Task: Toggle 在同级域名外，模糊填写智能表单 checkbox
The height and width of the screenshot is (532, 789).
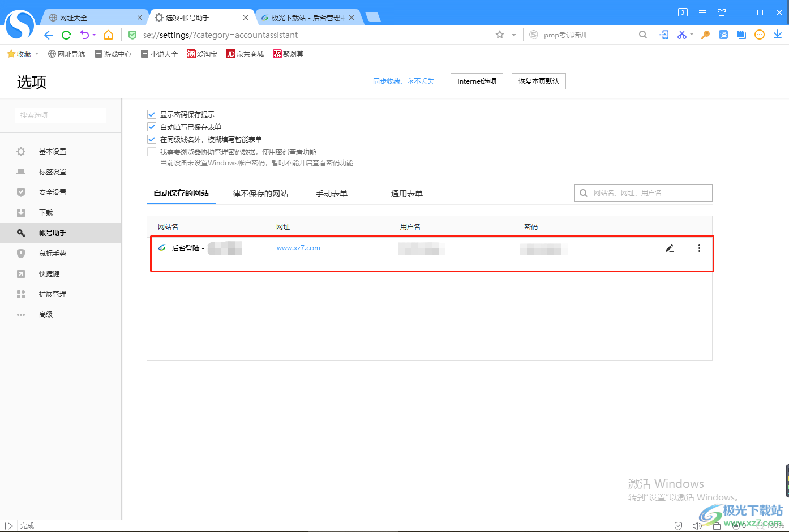Action: (x=152, y=139)
